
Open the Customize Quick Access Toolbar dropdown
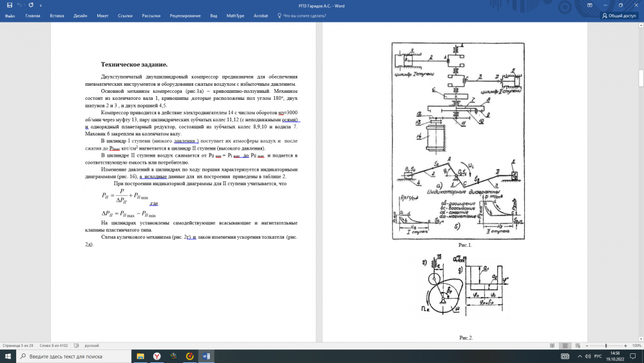41,5
